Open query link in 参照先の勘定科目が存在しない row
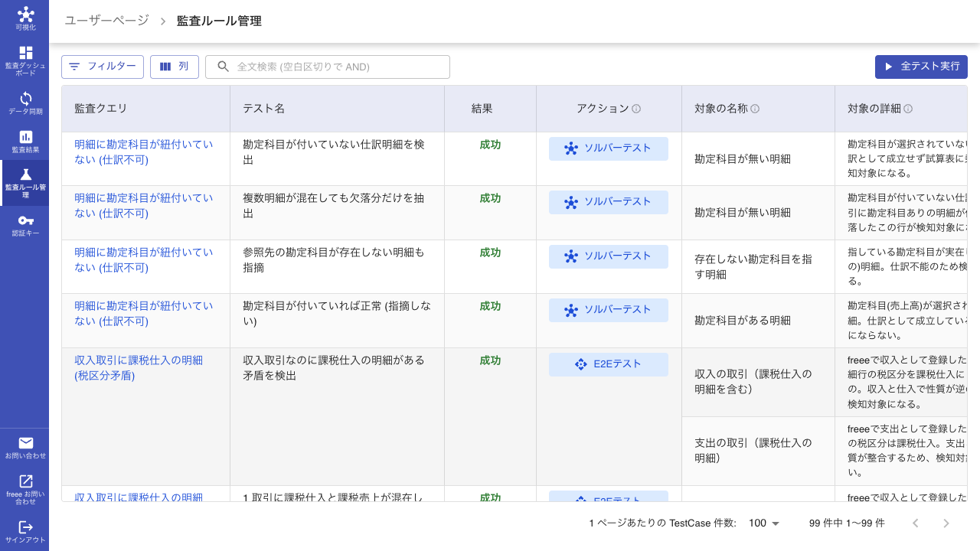The width and height of the screenshot is (980, 551). [144, 259]
